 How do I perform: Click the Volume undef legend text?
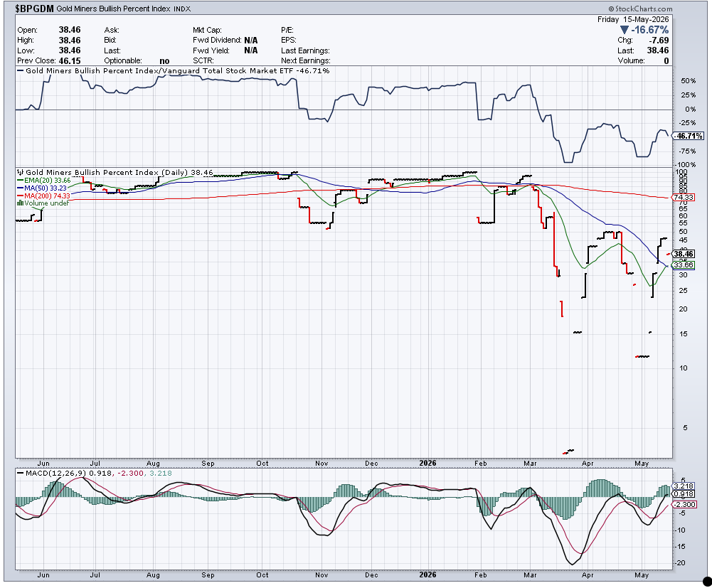tap(47, 203)
